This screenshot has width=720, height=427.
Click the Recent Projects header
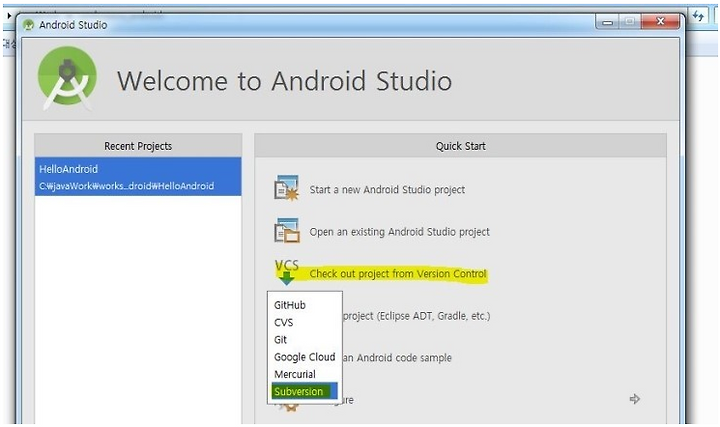pyautogui.click(x=138, y=146)
